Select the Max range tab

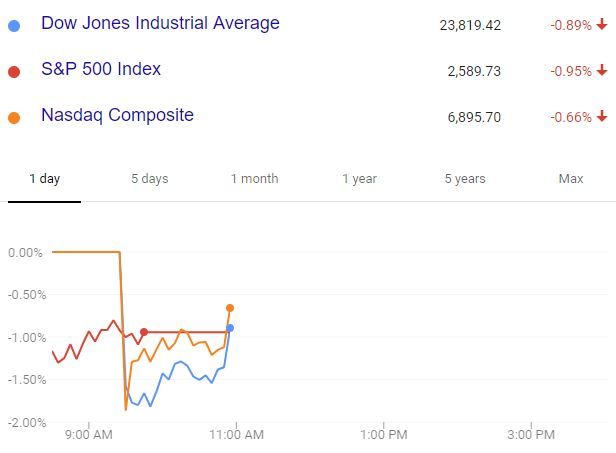(x=570, y=179)
